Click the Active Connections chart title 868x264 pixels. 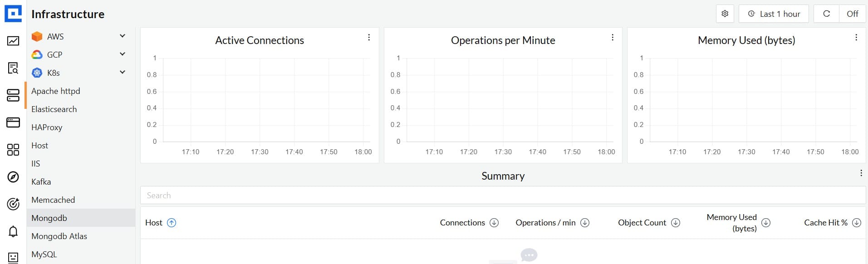[260, 40]
